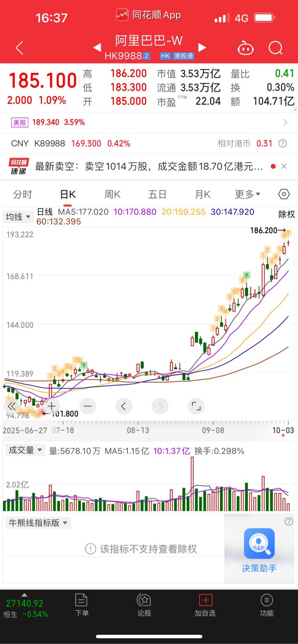Open fullscreen chart view icon
The height and width of the screenshot is (644, 298).
[196, 406]
